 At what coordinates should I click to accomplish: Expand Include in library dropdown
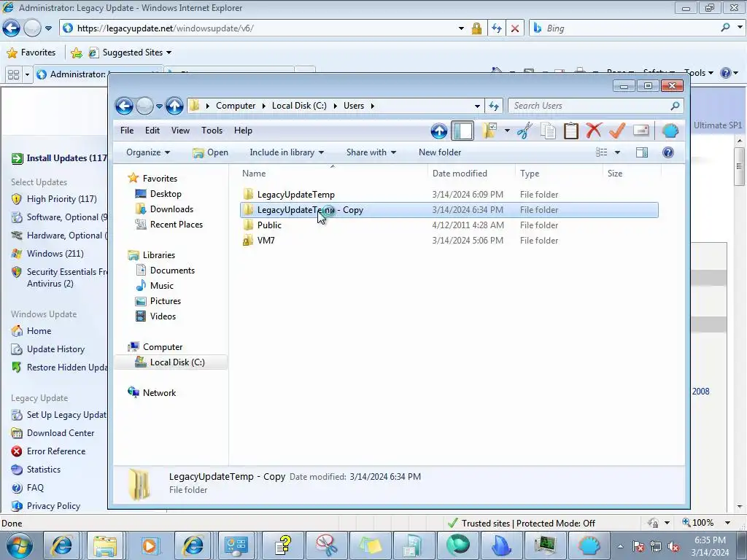(286, 152)
